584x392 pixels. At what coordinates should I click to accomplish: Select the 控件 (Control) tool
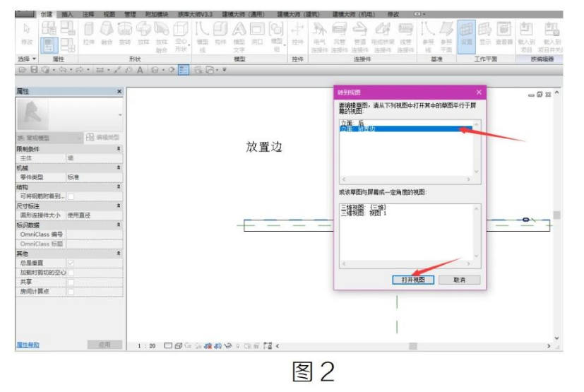297,33
